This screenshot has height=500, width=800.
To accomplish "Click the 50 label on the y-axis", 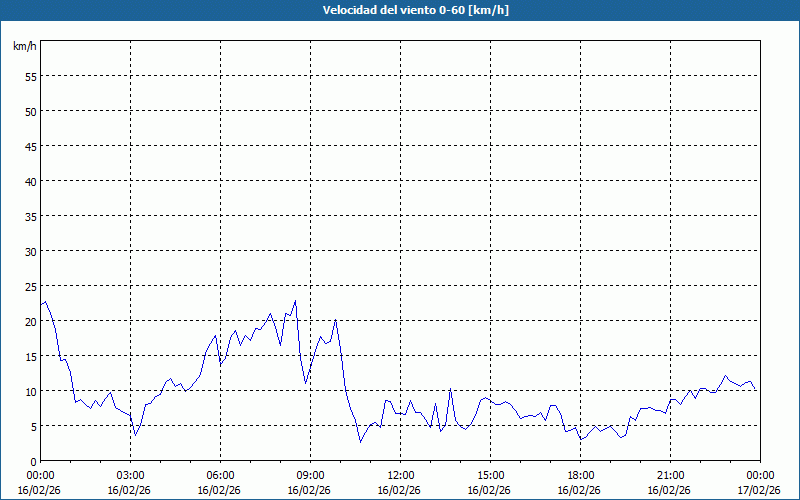I will pos(30,111).
